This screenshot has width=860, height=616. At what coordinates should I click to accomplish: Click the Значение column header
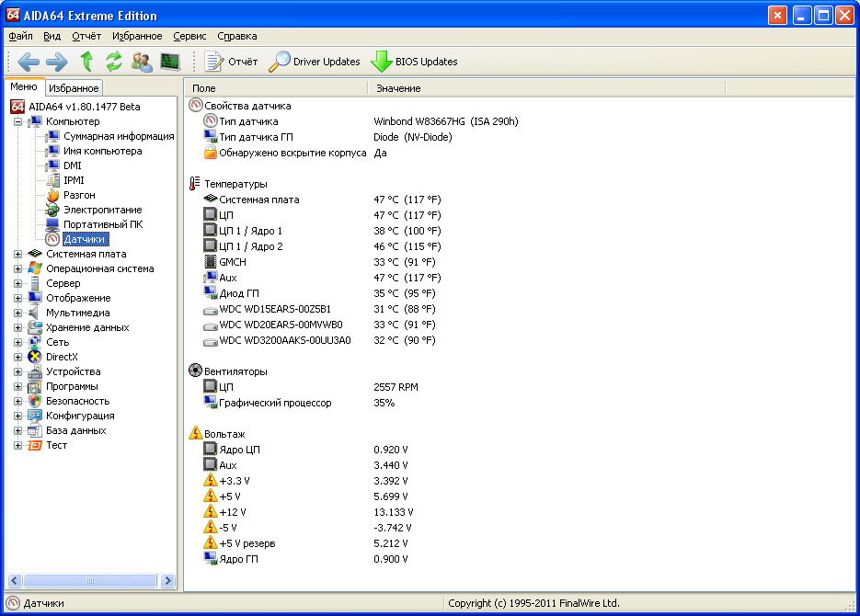tap(398, 88)
